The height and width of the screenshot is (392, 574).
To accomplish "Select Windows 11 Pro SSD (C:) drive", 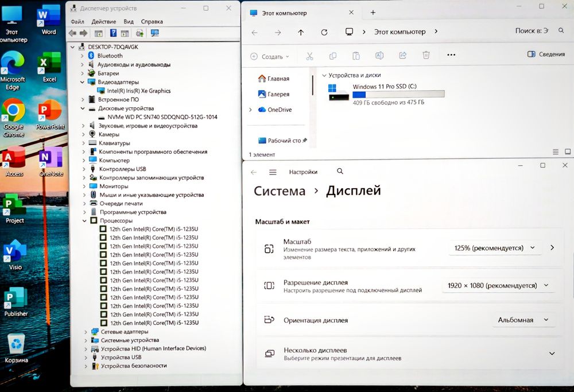I will pyautogui.click(x=386, y=94).
